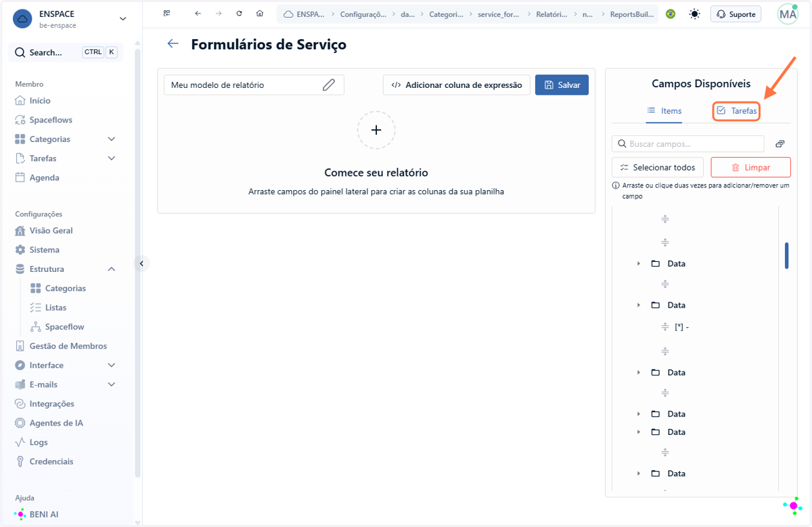Open Agentes de IA
The width and height of the screenshot is (812, 527).
[56, 423]
